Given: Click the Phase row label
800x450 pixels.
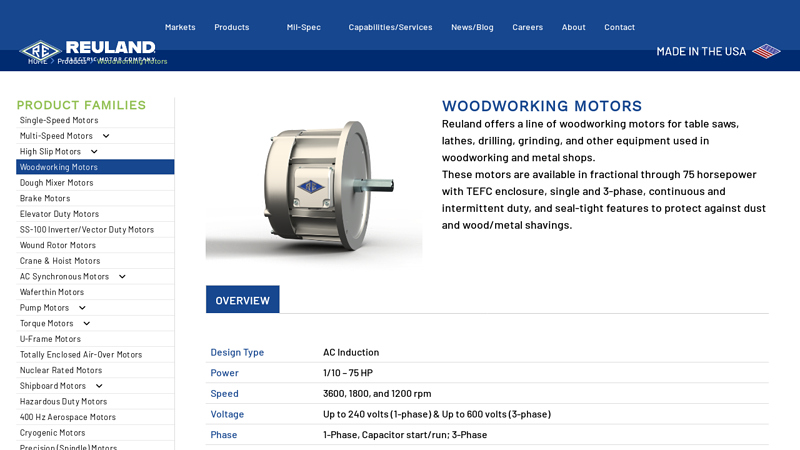Looking at the screenshot, I should [223, 435].
